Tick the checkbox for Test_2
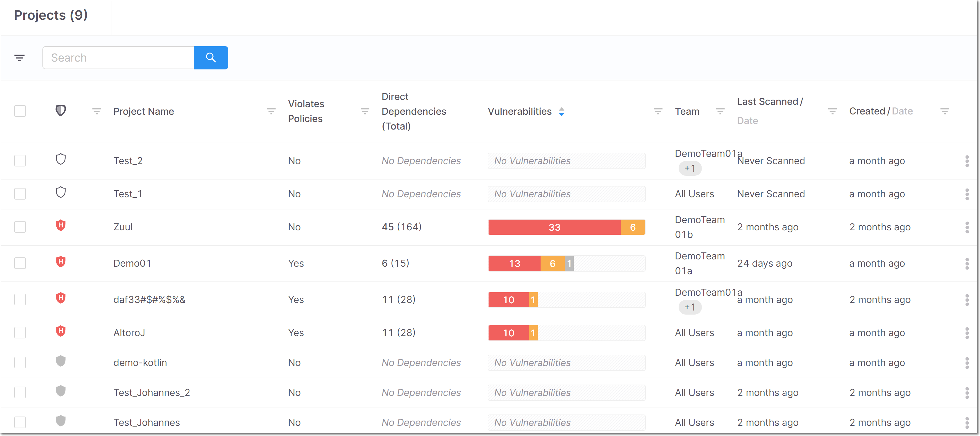Screen dimensions: 980x436 tap(20, 161)
